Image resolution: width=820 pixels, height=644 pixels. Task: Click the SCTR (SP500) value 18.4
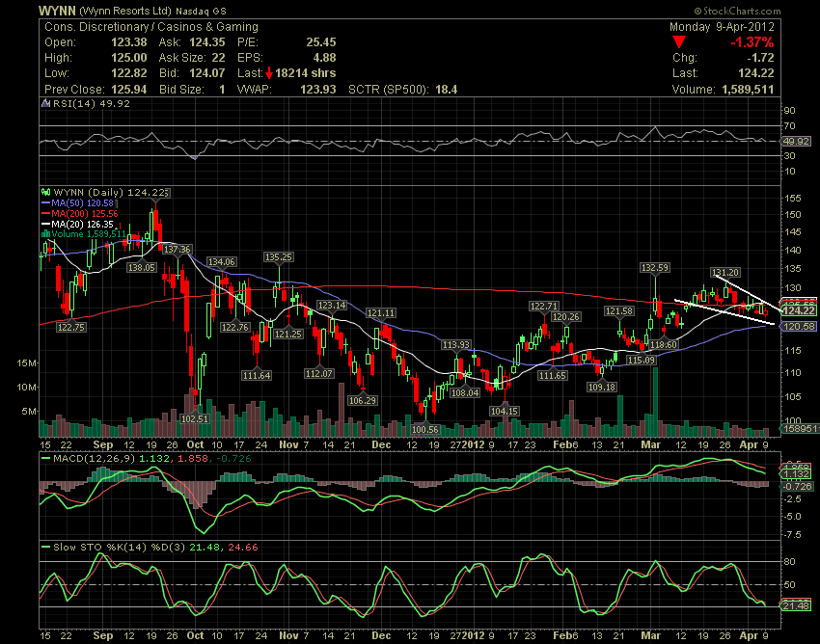click(446, 90)
